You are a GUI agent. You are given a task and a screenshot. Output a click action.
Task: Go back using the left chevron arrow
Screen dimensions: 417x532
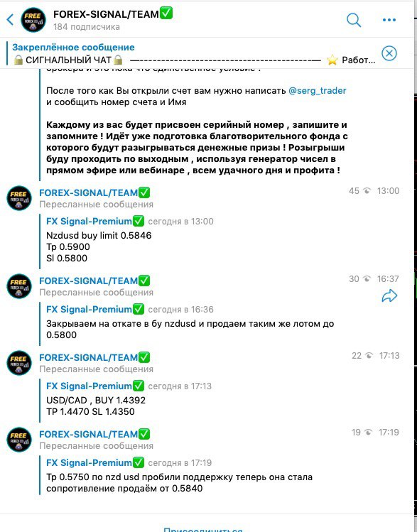(x=10, y=19)
